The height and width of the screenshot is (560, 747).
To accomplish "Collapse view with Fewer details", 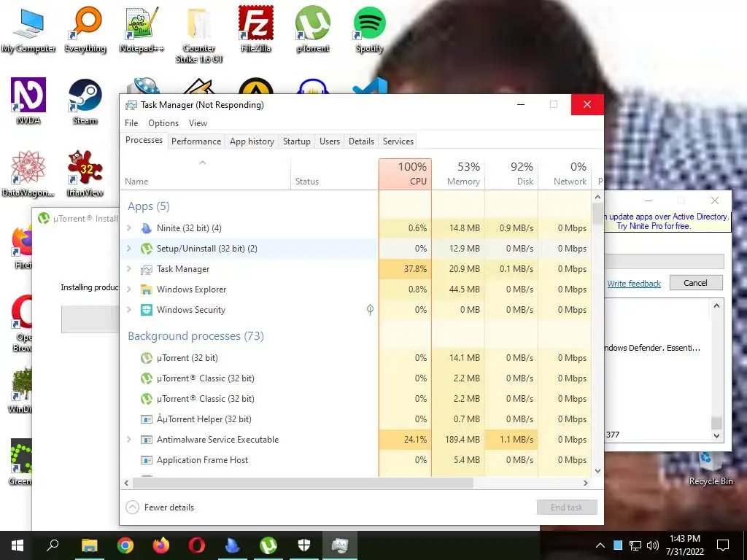I will coord(160,507).
